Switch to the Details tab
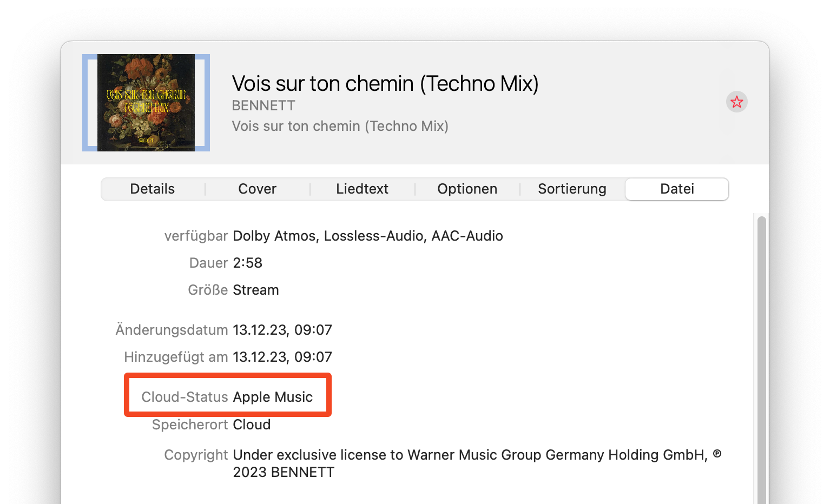 153,189
